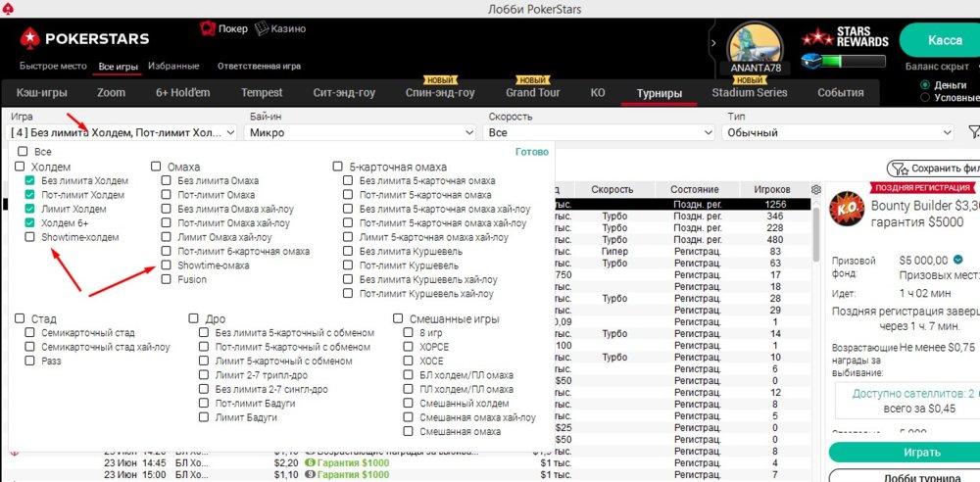Select the row with 1256 players
The width and height of the screenshot is (980, 482).
681,205
